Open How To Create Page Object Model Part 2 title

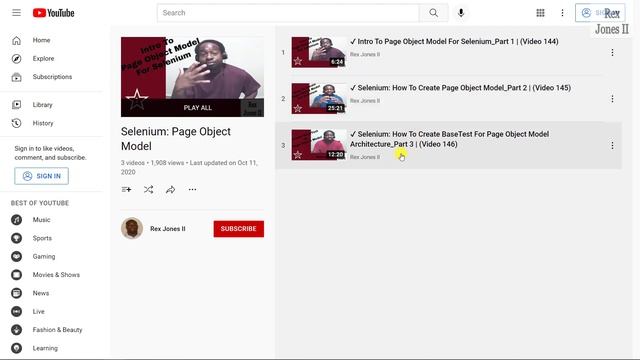click(460, 88)
